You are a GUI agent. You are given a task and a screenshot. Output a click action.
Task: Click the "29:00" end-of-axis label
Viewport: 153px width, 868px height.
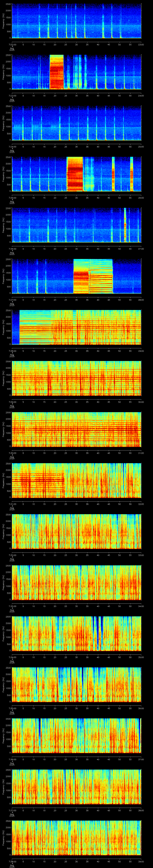[141, 351]
